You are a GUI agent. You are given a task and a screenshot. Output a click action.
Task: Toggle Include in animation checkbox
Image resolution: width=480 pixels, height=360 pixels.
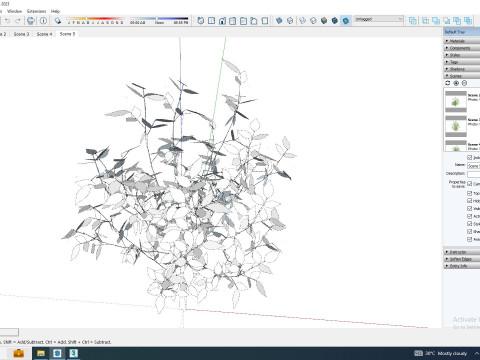click(470, 157)
